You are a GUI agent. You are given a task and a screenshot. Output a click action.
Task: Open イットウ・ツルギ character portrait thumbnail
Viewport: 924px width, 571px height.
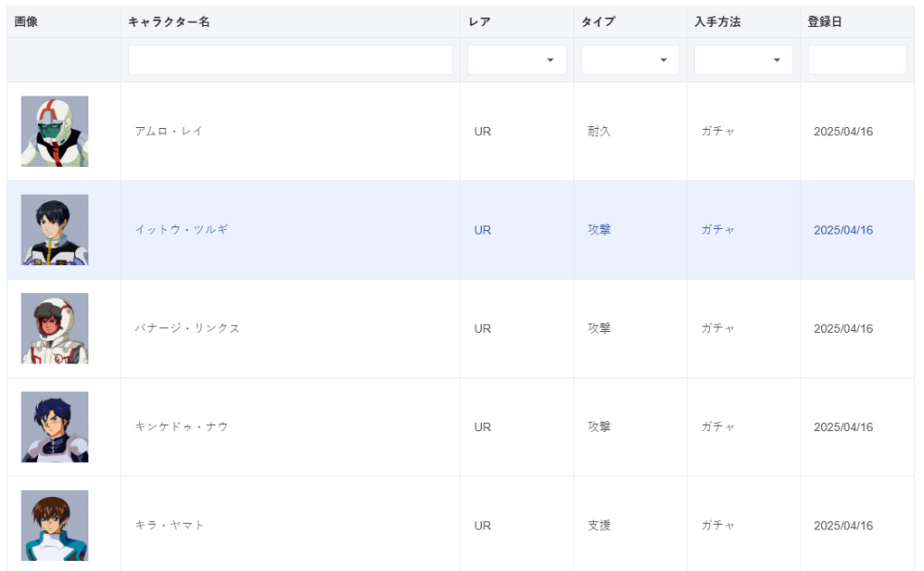point(55,230)
